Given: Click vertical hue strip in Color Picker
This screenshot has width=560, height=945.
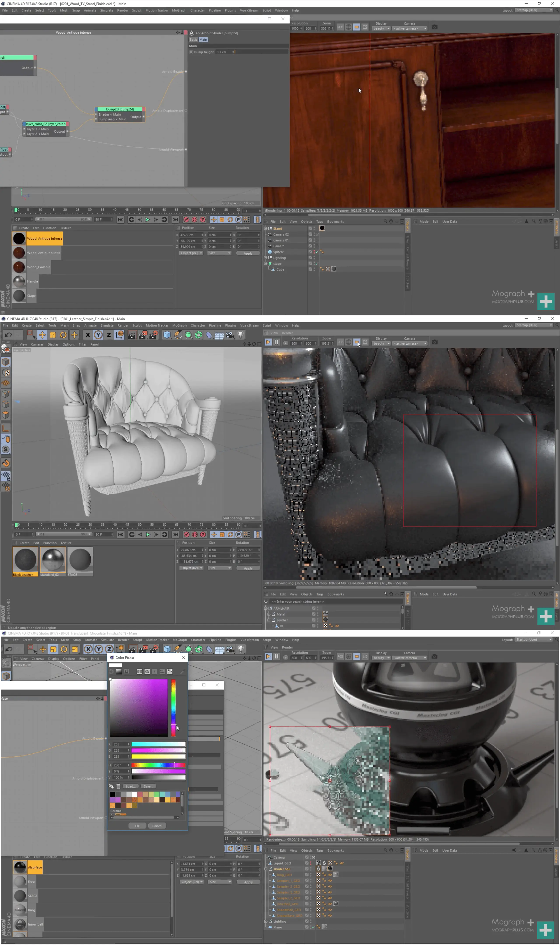Looking at the screenshot, I should 174,708.
